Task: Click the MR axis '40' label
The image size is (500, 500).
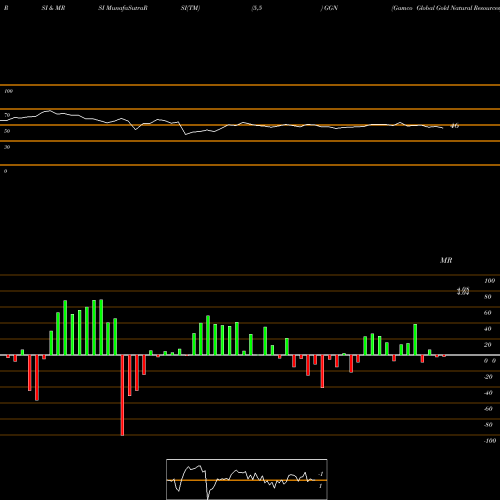Action: (x=488, y=329)
